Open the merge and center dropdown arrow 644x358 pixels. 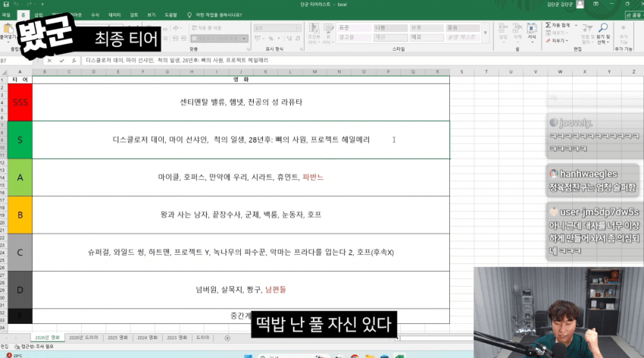pos(245,38)
